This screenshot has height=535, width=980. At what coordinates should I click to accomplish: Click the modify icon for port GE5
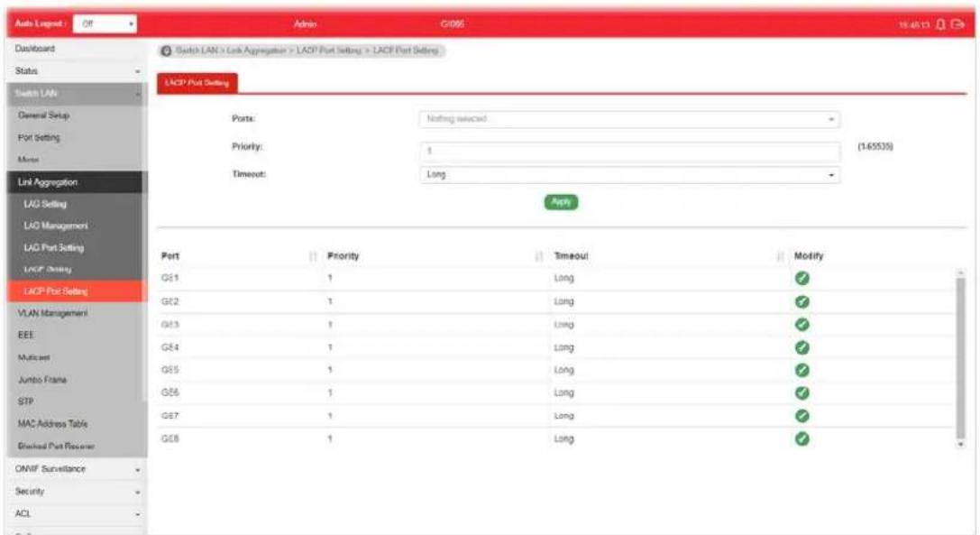point(801,370)
